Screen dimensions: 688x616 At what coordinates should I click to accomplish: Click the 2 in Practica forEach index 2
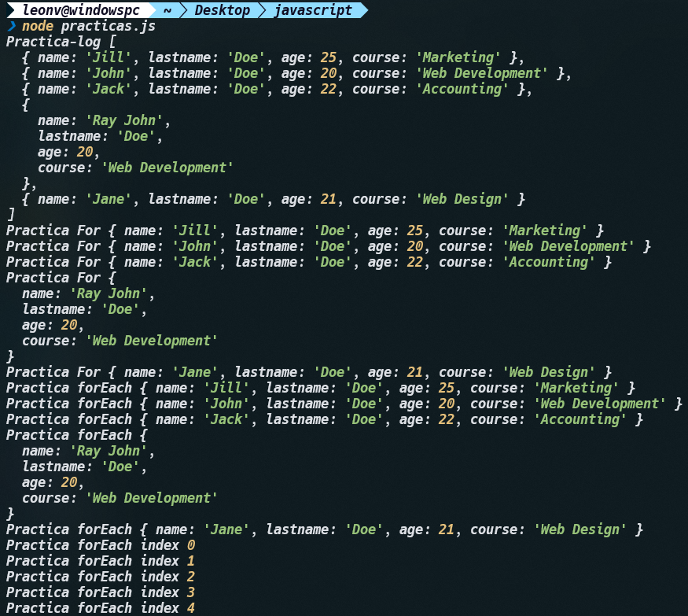point(191,577)
